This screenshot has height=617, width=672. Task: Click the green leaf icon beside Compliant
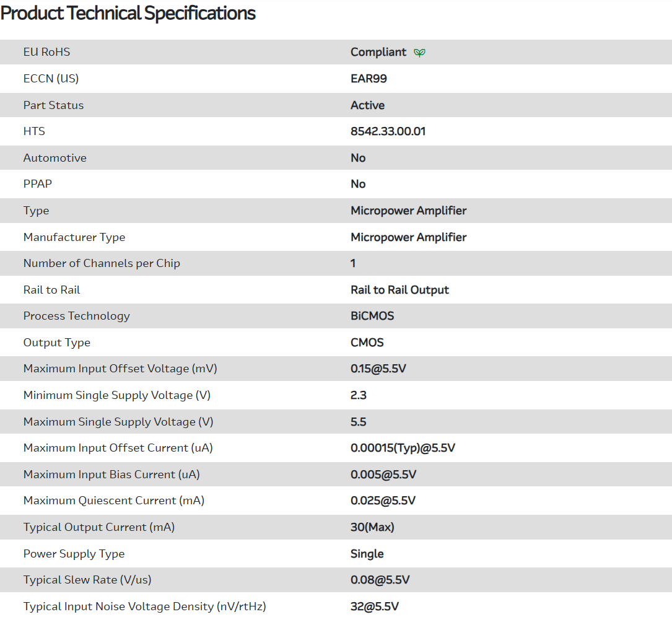(x=419, y=53)
